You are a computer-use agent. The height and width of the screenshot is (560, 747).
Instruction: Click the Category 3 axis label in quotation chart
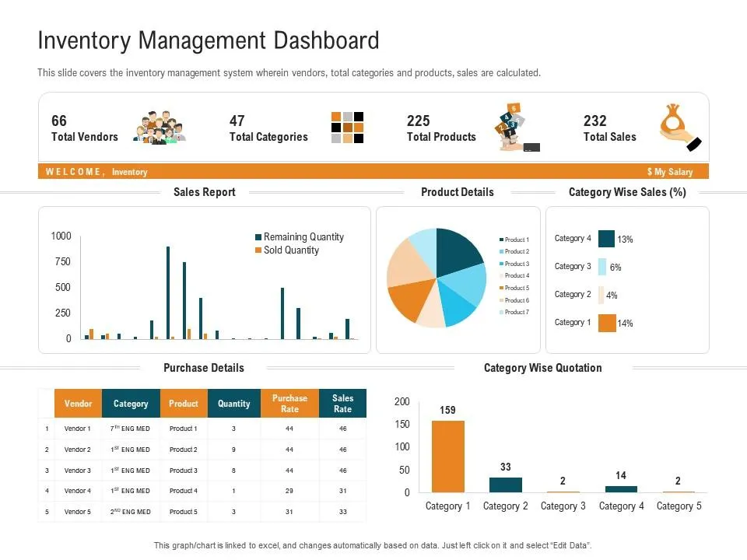[x=563, y=506]
